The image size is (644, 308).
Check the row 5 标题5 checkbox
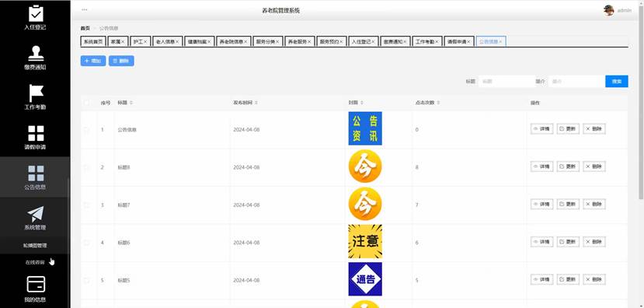click(x=87, y=281)
